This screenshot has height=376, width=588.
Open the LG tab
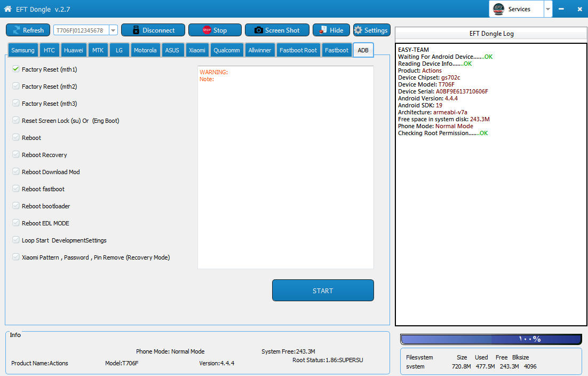[x=119, y=50]
